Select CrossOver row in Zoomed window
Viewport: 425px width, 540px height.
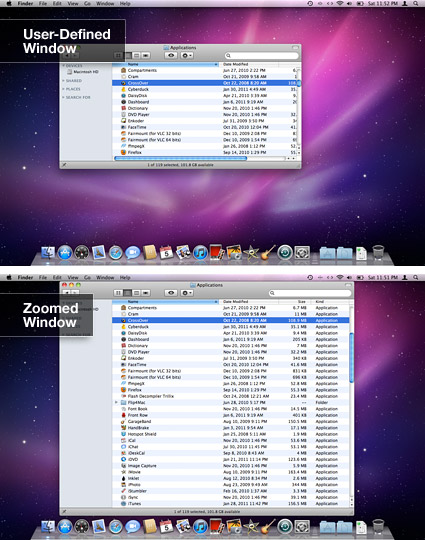[231, 320]
